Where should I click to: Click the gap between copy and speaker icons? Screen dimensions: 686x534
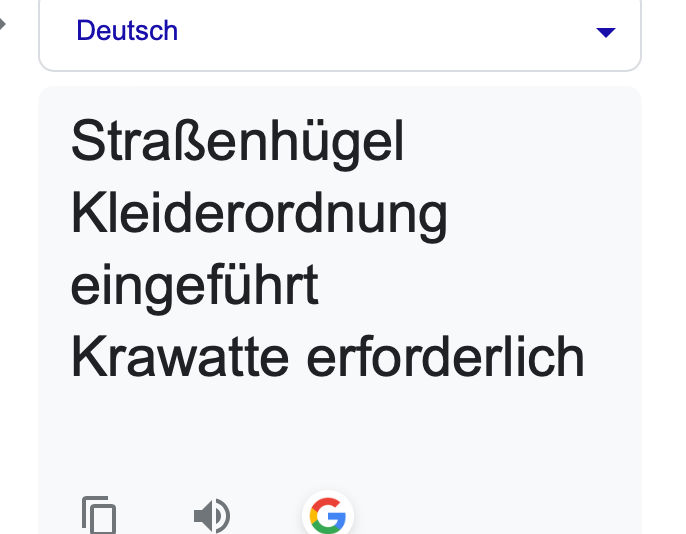click(155, 516)
